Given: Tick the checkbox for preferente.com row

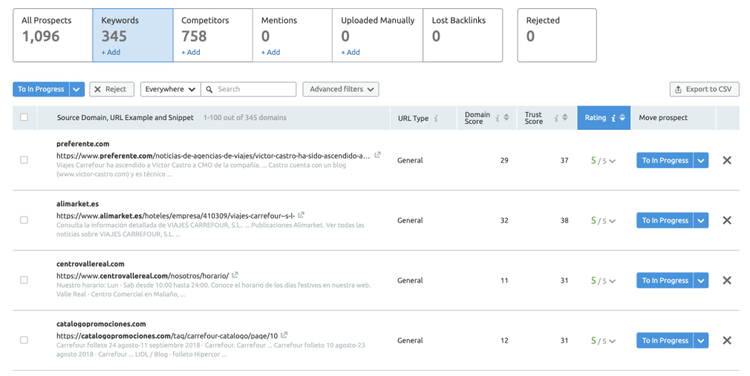Looking at the screenshot, I should coord(24,160).
